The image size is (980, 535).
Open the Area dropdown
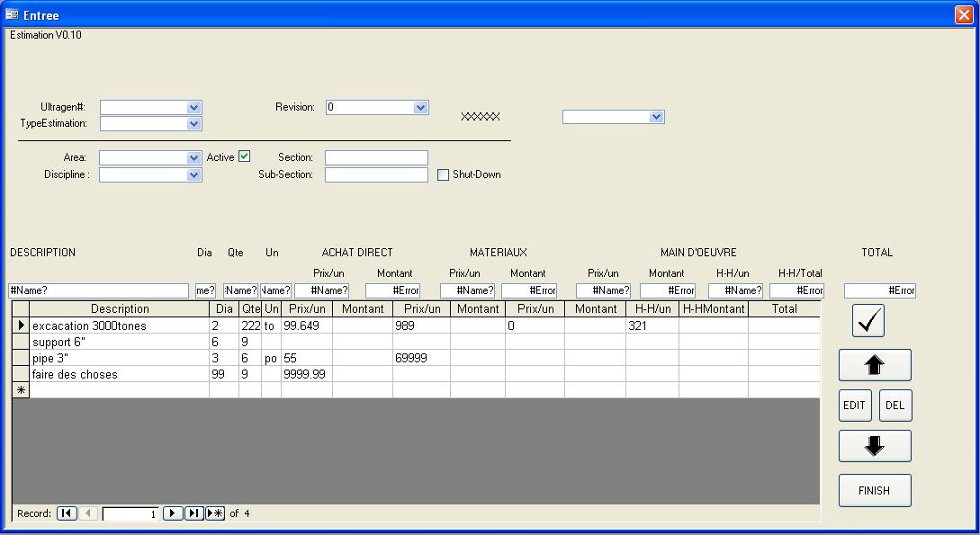(x=193, y=158)
